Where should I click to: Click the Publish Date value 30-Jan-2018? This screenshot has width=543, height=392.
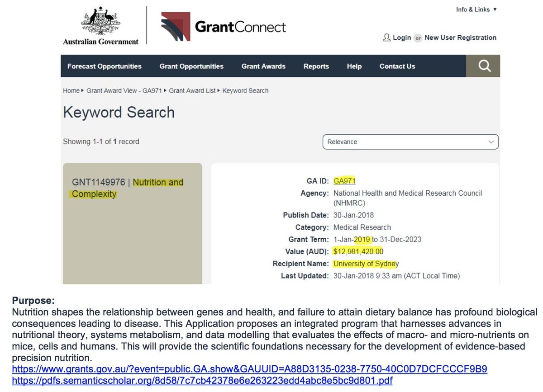click(353, 215)
